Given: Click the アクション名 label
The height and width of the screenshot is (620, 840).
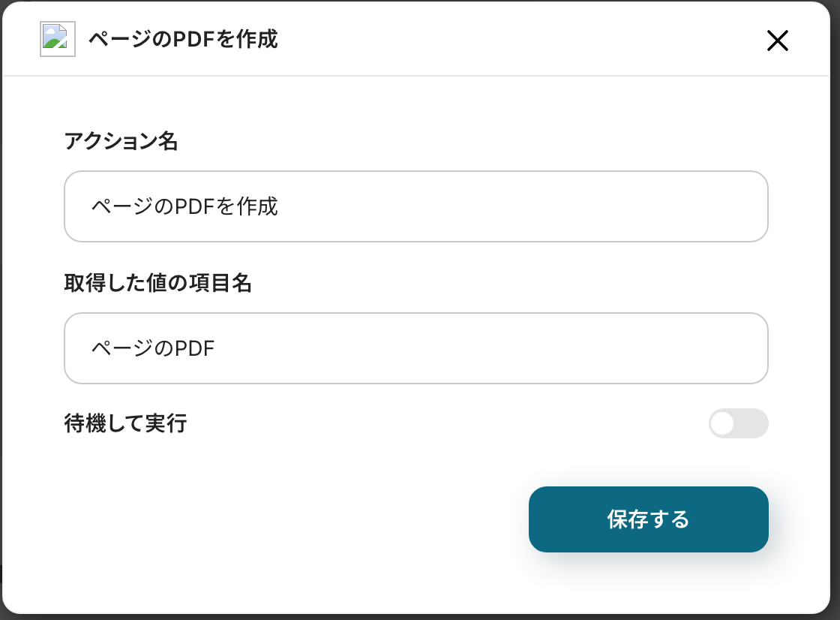Looking at the screenshot, I should (121, 141).
